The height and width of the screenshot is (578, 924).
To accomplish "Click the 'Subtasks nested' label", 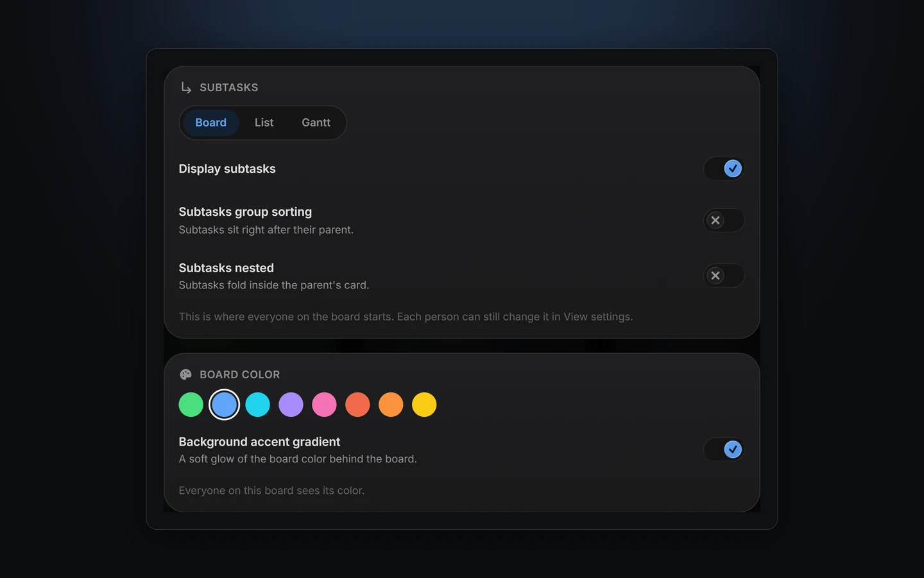I will point(226,268).
